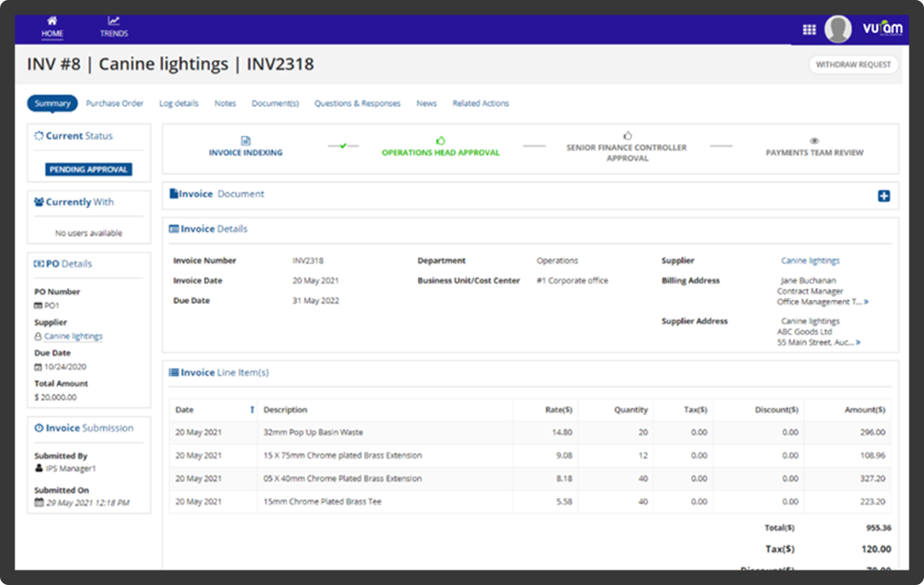The image size is (924, 585).
Task: Open the Related Actions tab
Action: pos(481,103)
